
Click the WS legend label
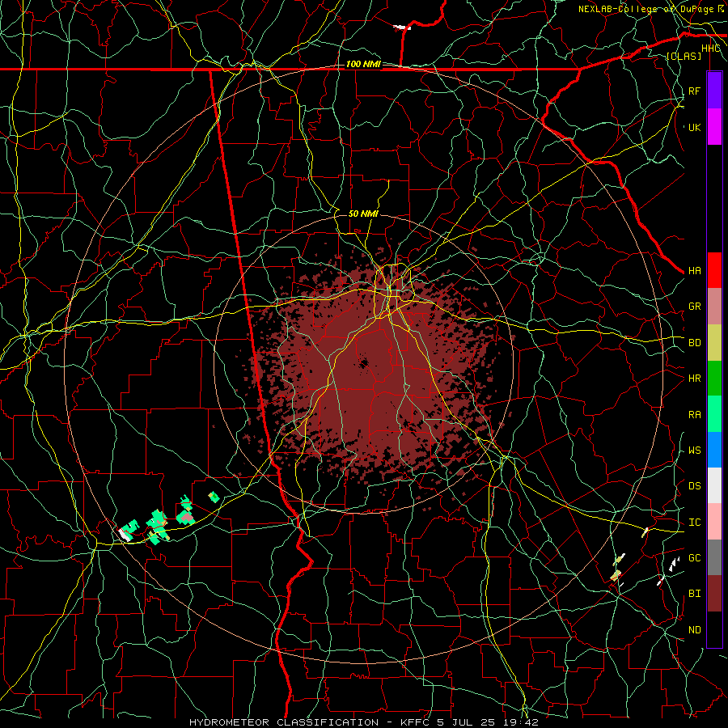[694, 451]
